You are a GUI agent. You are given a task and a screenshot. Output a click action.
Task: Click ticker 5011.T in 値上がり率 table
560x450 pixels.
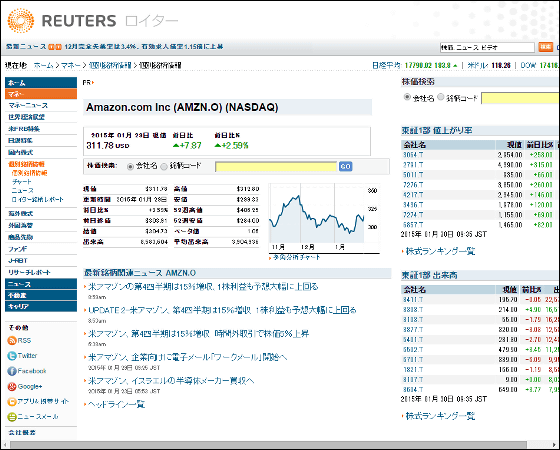413,175
